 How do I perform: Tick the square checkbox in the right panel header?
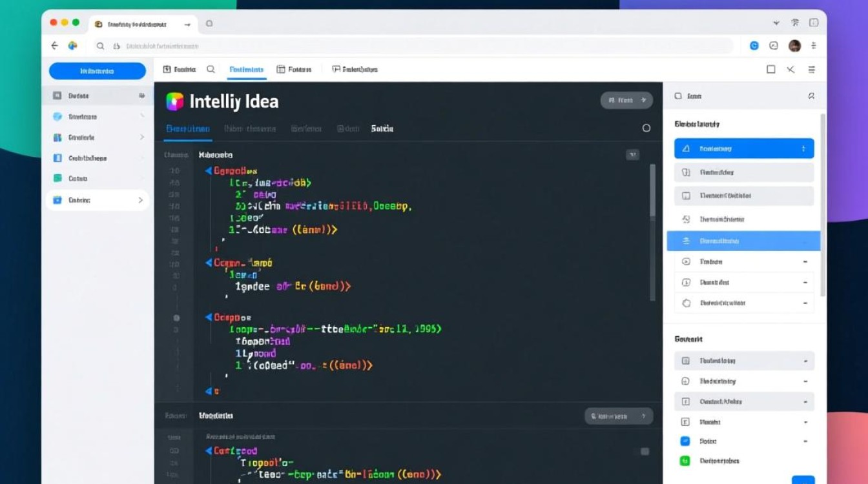pyautogui.click(x=678, y=96)
